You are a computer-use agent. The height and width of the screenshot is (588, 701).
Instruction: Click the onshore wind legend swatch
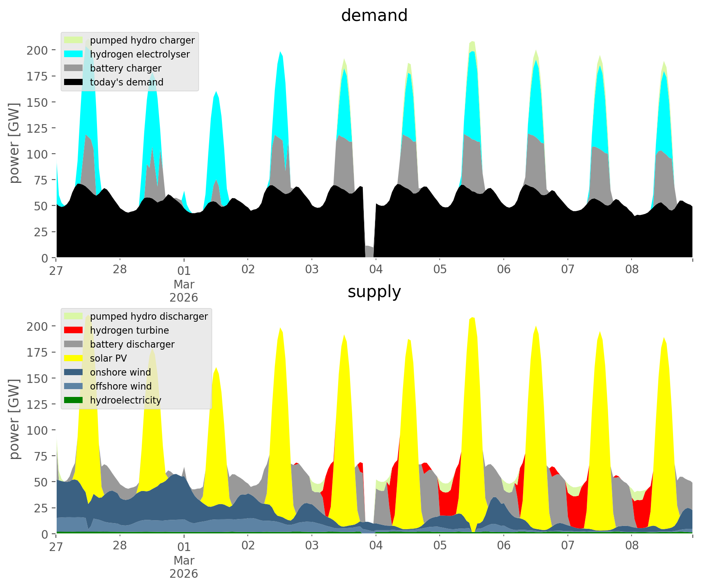click(74, 372)
